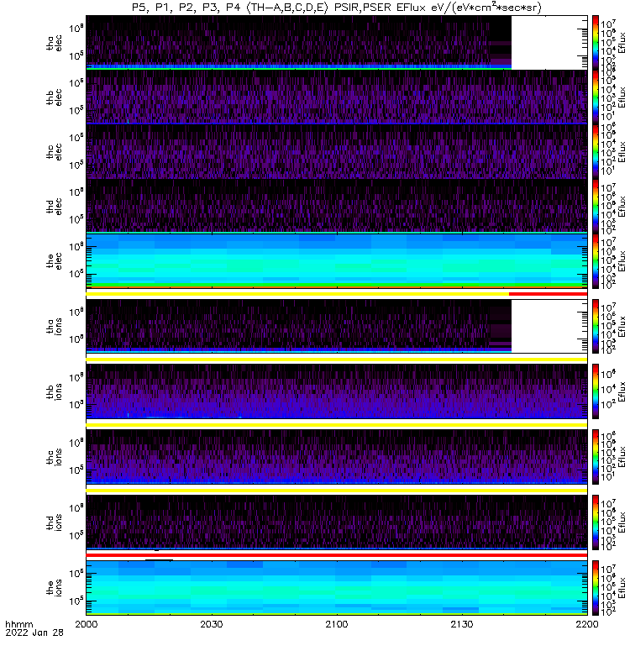Click inside the tha elec spectrogram data
Image resolution: width=630 pixels, height=672 pixels.
(x=299, y=43)
